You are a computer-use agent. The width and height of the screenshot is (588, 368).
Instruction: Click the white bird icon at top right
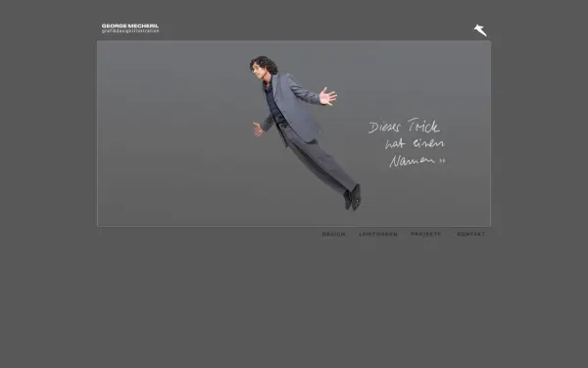tap(480, 30)
